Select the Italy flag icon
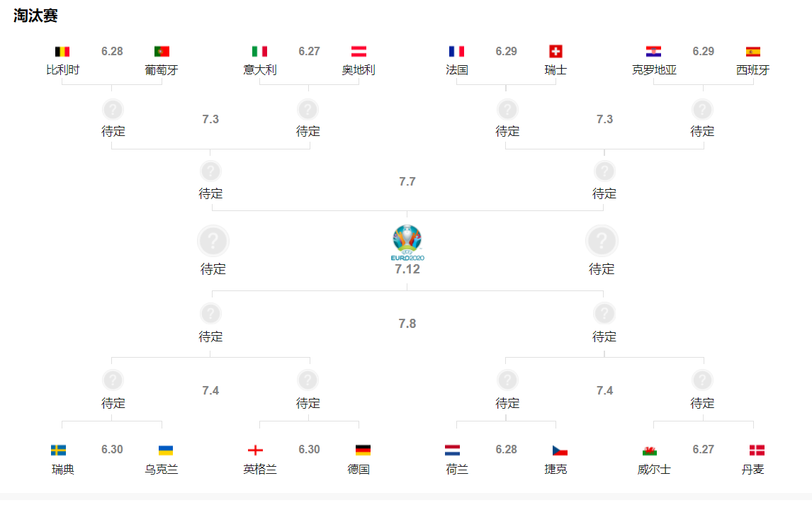Viewport: 812px width, 510px height. coord(259,52)
